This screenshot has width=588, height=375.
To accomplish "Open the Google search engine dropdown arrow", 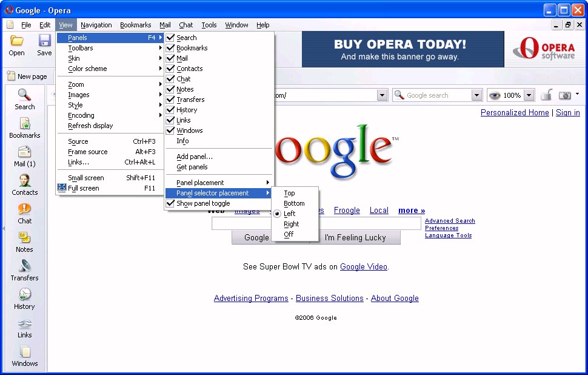I will (476, 95).
